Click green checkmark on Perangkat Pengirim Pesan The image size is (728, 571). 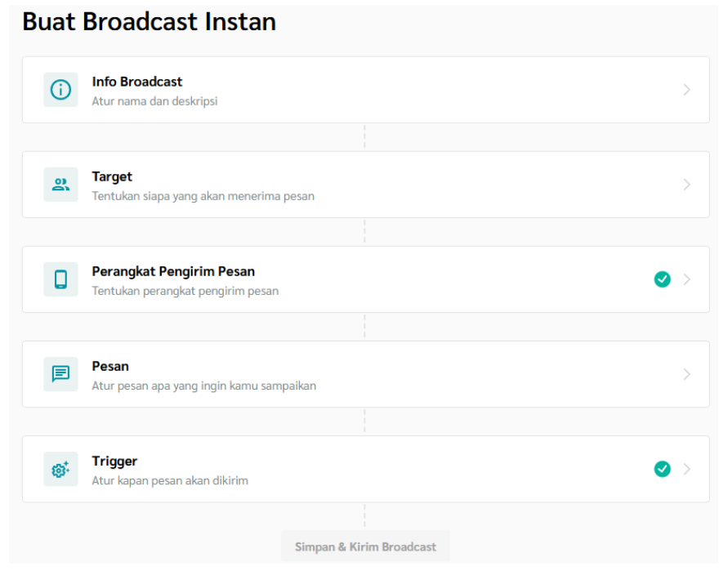pyautogui.click(x=662, y=279)
